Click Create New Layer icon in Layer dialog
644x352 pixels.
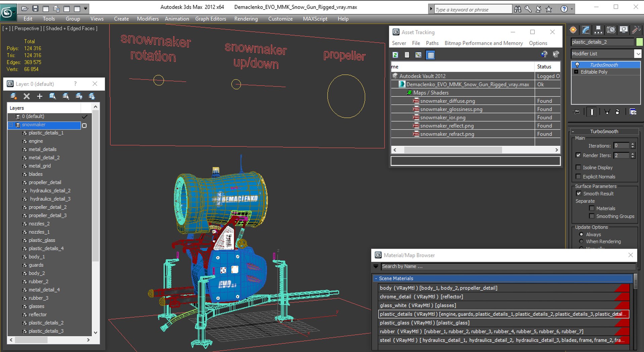[x=13, y=96]
